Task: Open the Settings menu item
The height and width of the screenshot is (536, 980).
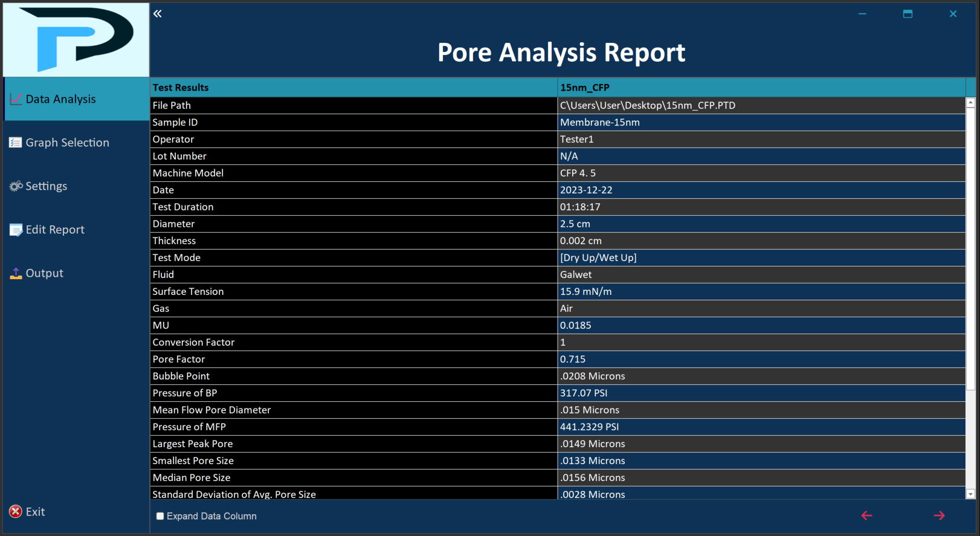Action: click(46, 186)
